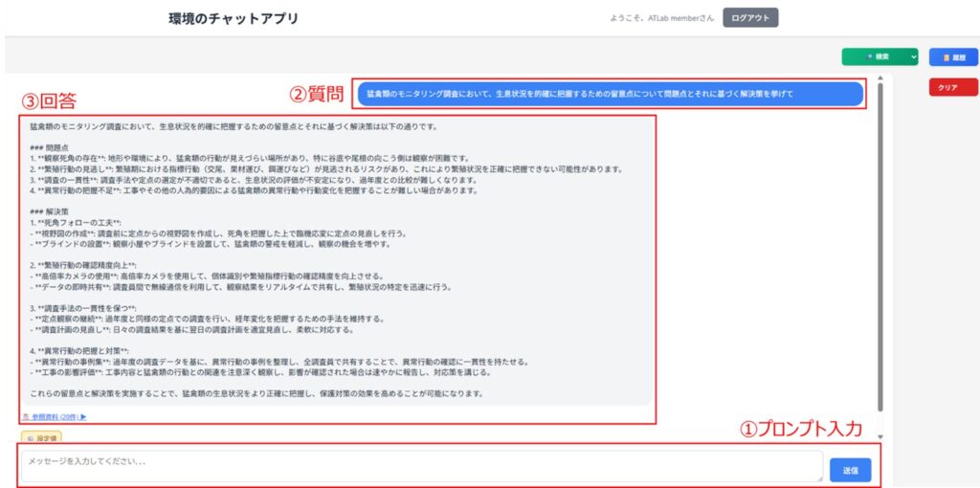Viewport: 980px width, 488px height.
Task: Click the ようこそ ATLab member greeting
Action: (661, 18)
